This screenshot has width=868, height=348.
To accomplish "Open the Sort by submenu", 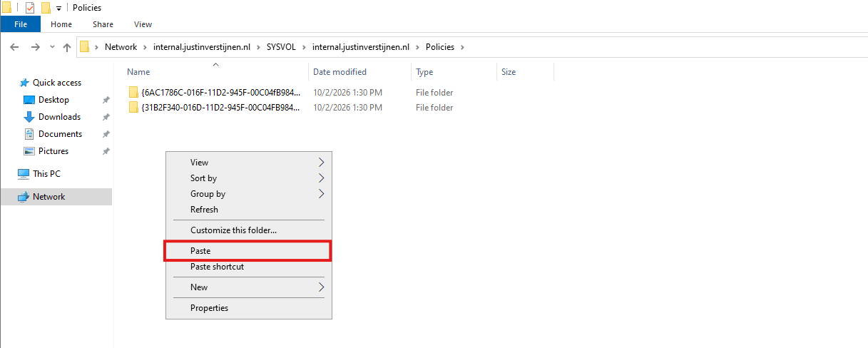I will coord(248,178).
